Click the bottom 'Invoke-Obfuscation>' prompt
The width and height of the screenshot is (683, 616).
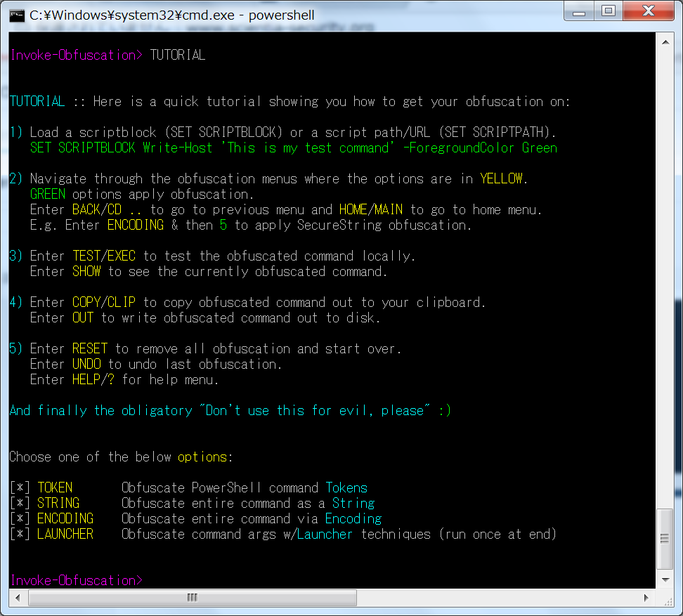(x=76, y=580)
